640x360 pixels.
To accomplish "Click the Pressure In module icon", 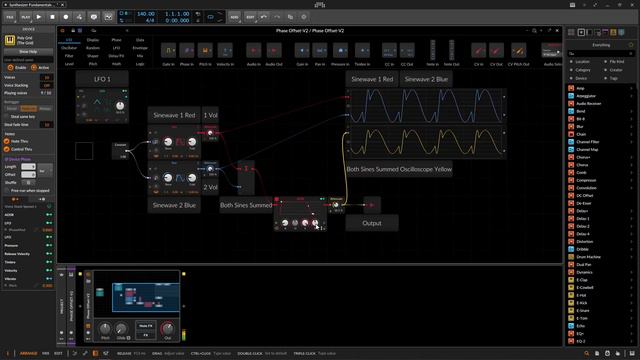I will pos(340,51).
